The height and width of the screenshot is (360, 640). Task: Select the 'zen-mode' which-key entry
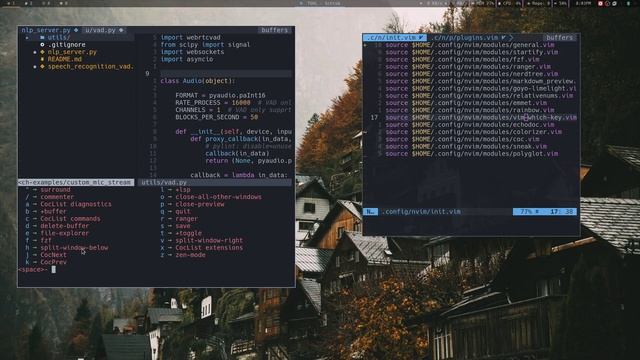click(190, 255)
